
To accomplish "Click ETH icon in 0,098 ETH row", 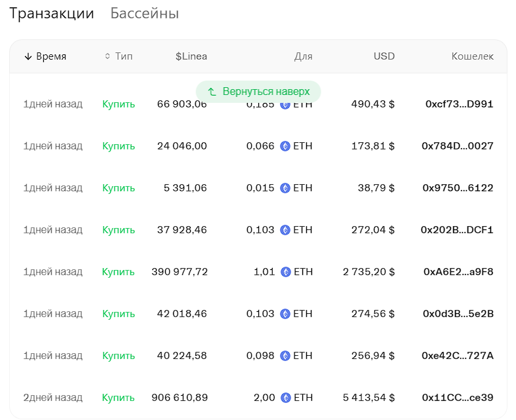I will click(285, 356).
